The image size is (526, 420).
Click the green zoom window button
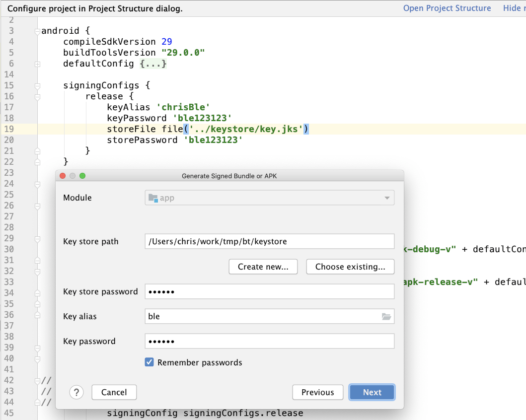pos(82,176)
